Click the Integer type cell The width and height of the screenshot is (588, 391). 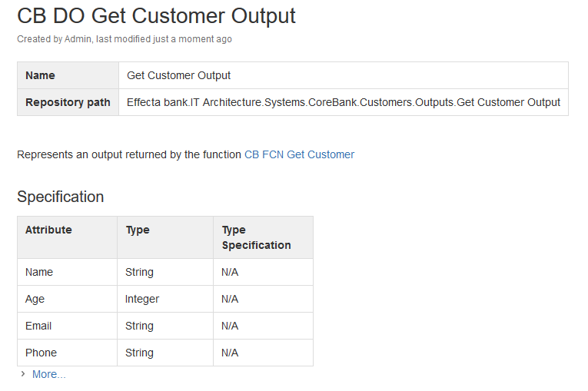click(165, 299)
